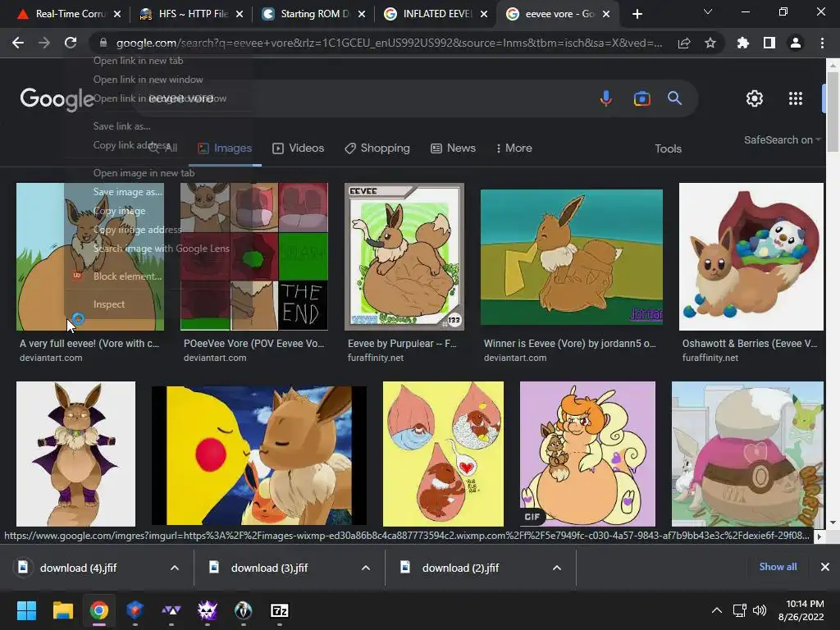Expand the More search options menu

[514, 148]
